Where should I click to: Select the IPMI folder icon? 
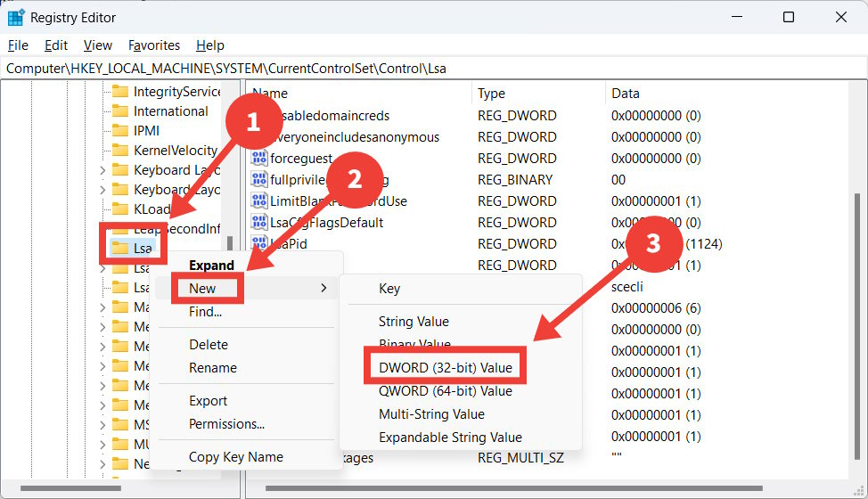(120, 131)
